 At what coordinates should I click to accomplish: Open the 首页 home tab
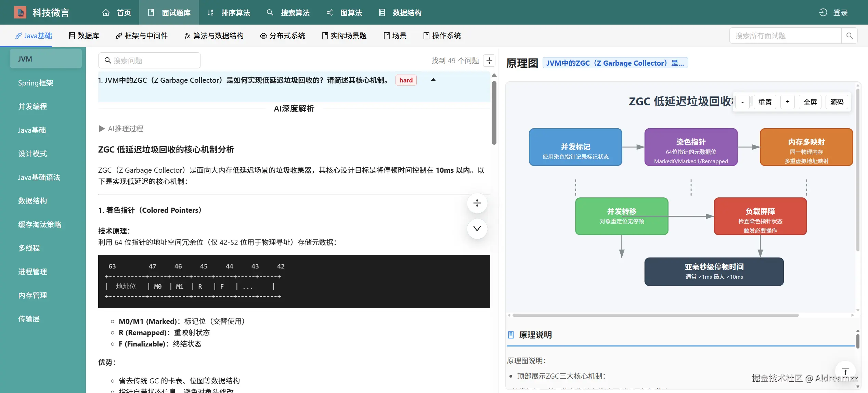pyautogui.click(x=117, y=13)
